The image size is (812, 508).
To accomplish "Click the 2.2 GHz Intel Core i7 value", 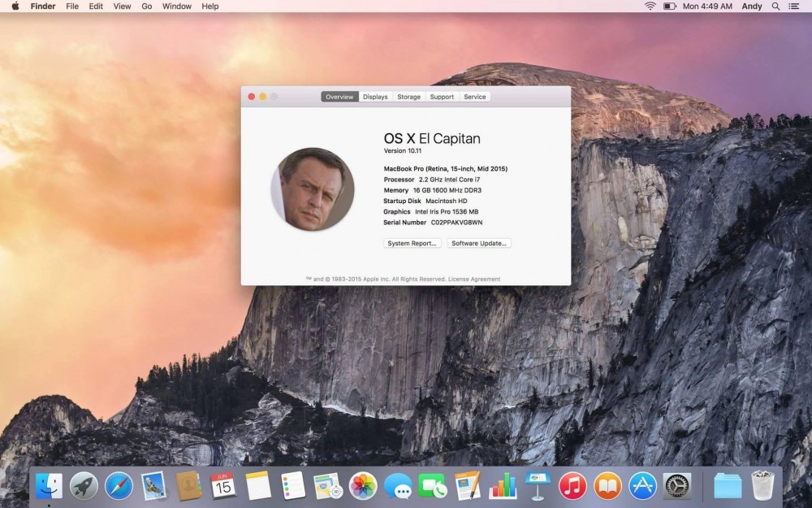I will [x=450, y=180].
